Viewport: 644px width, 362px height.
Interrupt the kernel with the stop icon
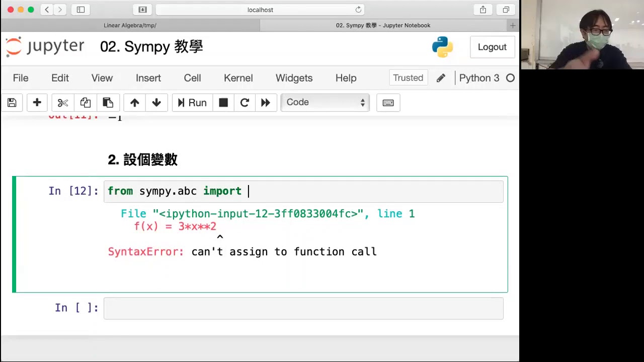coord(223,103)
